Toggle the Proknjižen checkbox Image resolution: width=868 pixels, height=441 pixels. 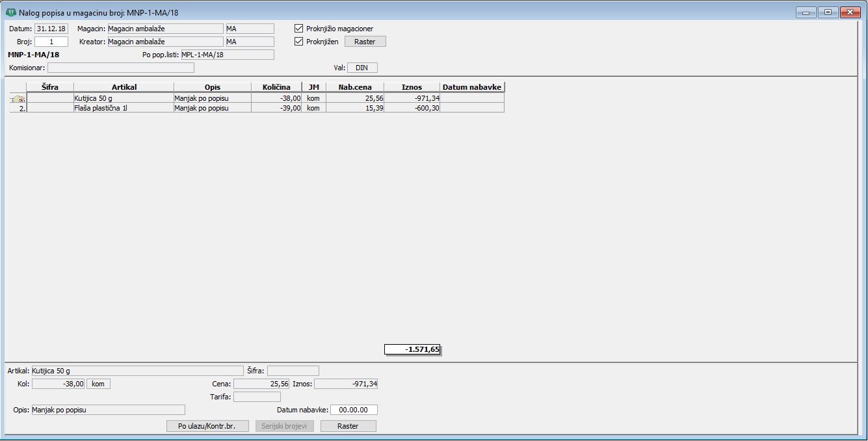point(299,42)
